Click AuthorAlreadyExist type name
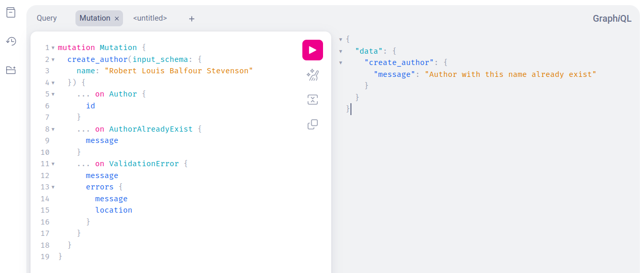644x273 pixels. point(151,129)
